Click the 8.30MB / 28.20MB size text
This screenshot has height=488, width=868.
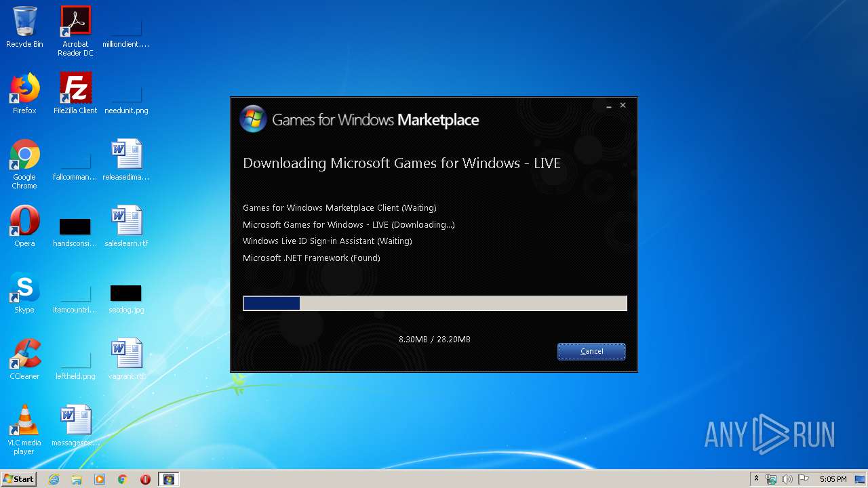[435, 340]
